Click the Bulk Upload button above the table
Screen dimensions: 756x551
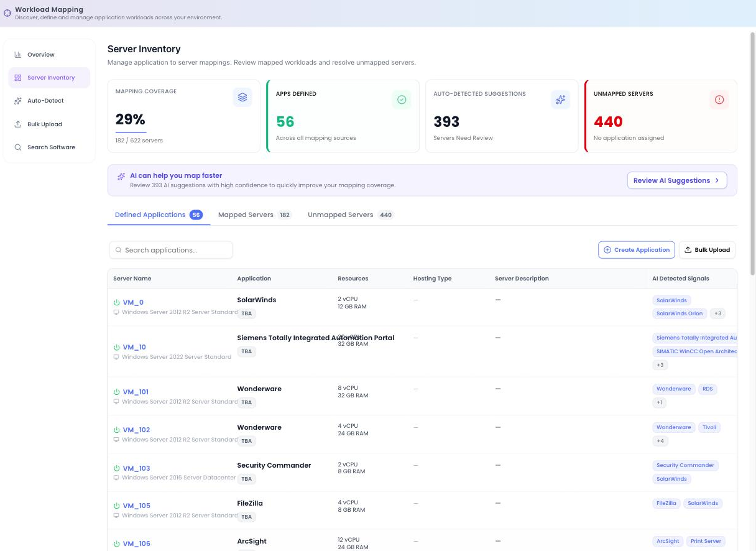point(707,250)
